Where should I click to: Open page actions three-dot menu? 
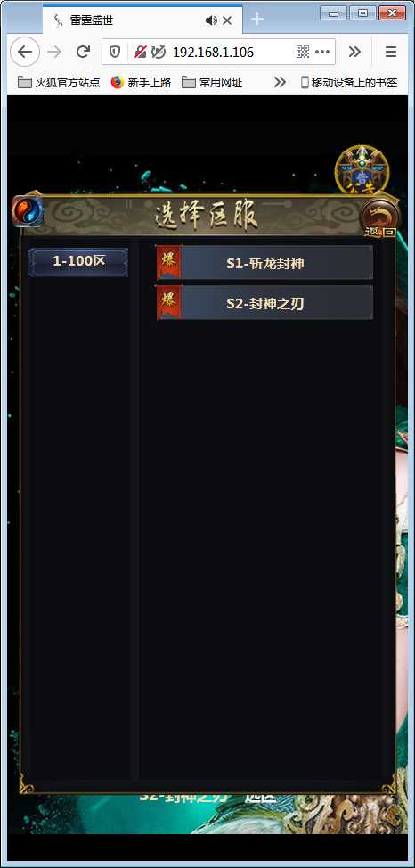pyautogui.click(x=322, y=52)
